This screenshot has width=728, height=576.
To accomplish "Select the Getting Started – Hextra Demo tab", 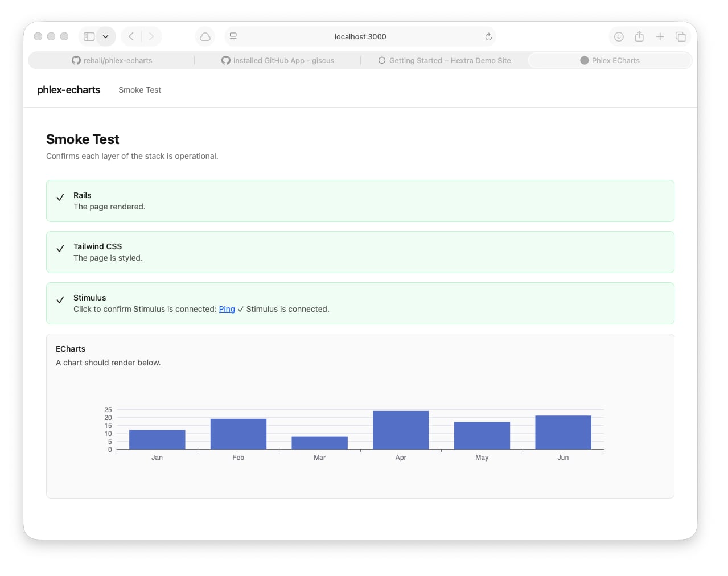I will point(445,60).
